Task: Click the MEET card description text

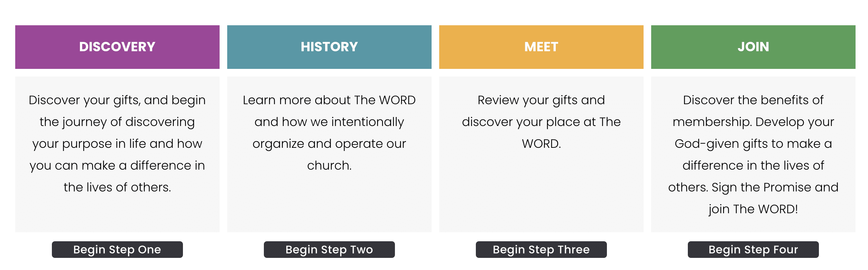Action: 541,121
